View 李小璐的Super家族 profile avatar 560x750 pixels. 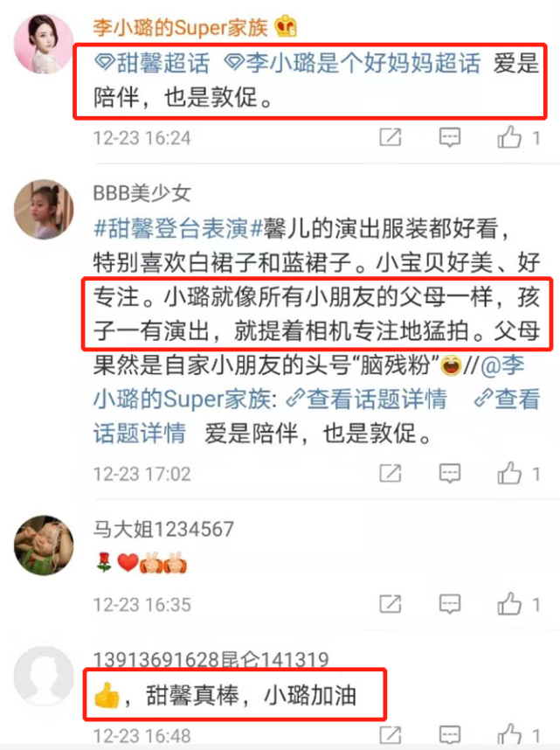44,44
